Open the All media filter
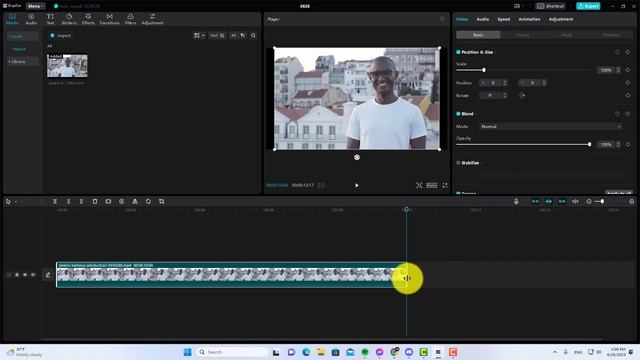Screen dimensions: 640x360 click(x=238, y=36)
